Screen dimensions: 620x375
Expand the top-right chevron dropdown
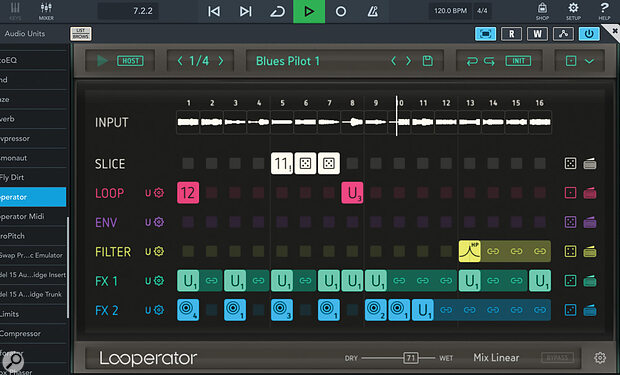(589, 61)
